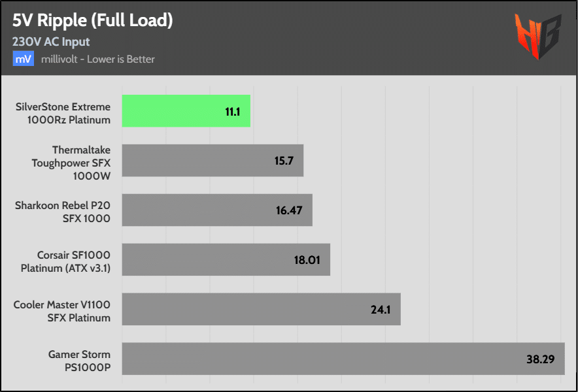Click the Cooler Master V1100 24.1 bar
The width and height of the screenshot is (578, 392).
(262, 309)
